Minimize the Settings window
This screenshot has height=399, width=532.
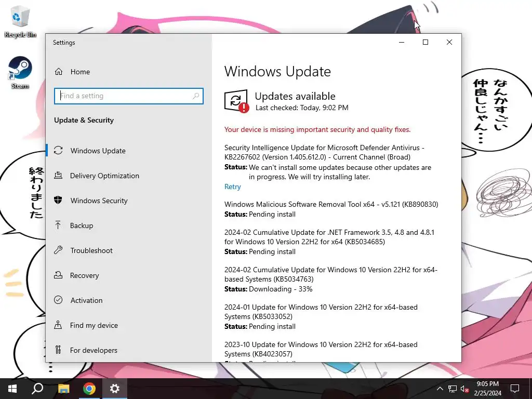pyautogui.click(x=402, y=42)
